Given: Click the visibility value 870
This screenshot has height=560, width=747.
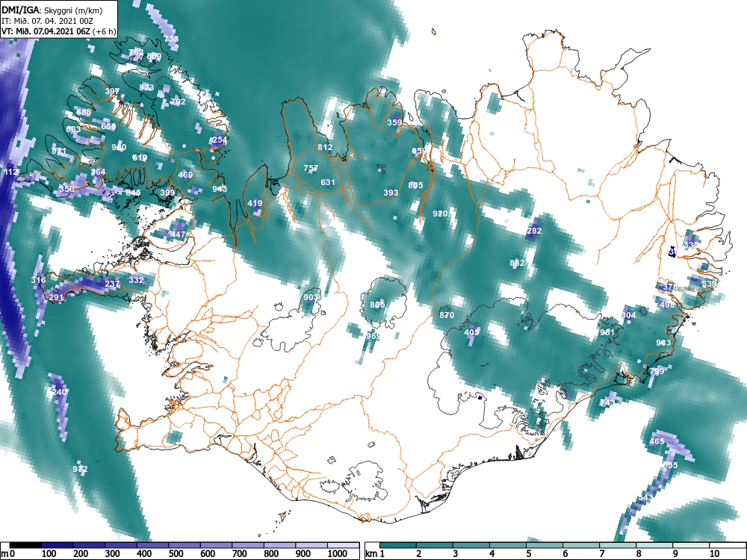Looking at the screenshot, I should (x=447, y=315).
